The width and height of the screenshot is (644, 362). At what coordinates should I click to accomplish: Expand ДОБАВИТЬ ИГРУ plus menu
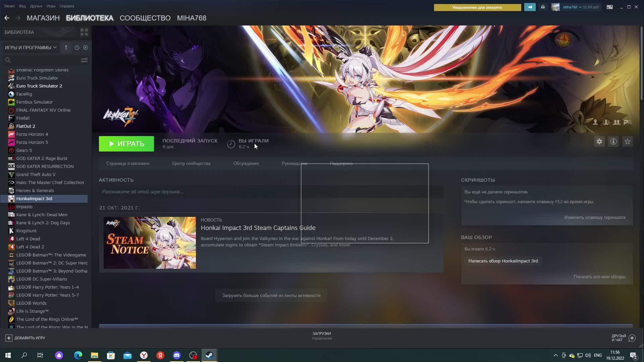coord(9,338)
